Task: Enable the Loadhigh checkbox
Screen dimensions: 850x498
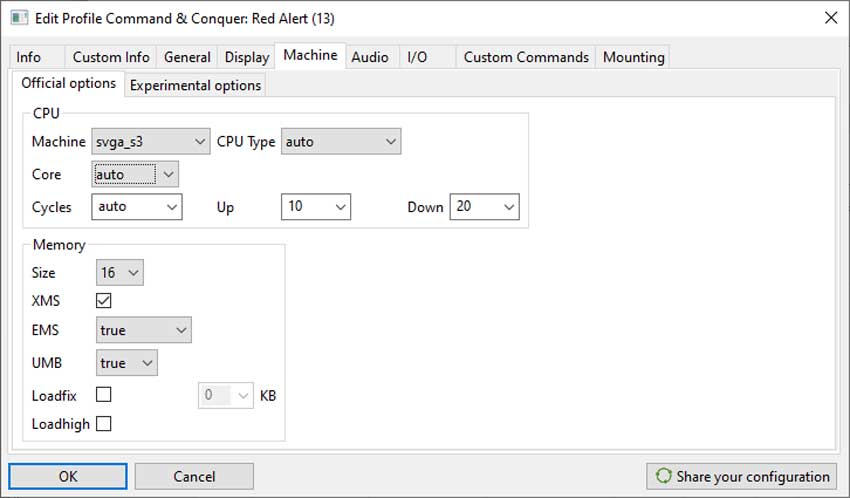Action: tap(104, 423)
